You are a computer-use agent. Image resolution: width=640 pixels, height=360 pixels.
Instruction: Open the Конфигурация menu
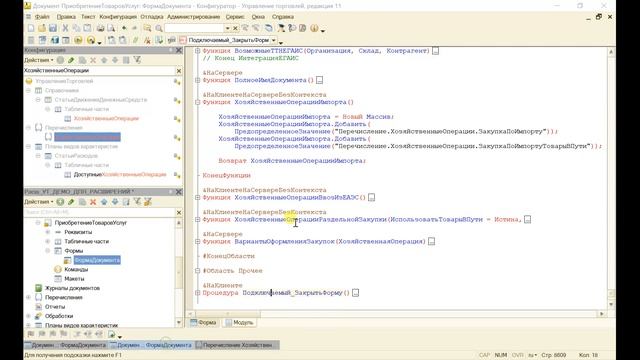[118, 17]
